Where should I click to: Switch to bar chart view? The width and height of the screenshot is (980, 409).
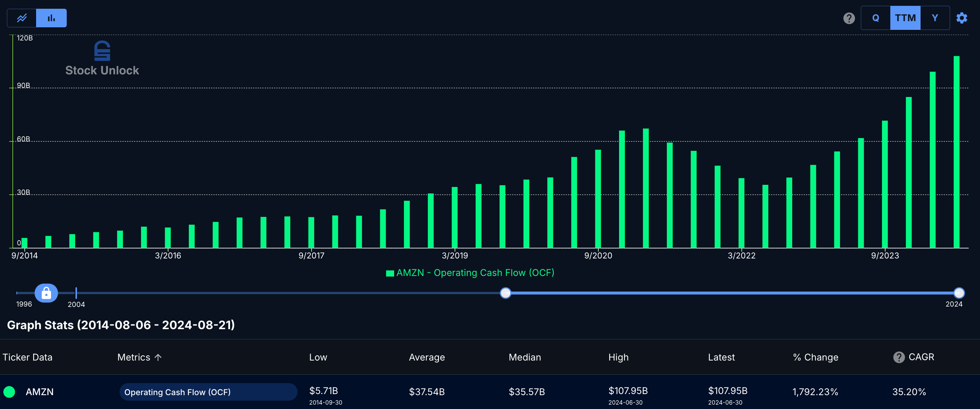point(51,18)
